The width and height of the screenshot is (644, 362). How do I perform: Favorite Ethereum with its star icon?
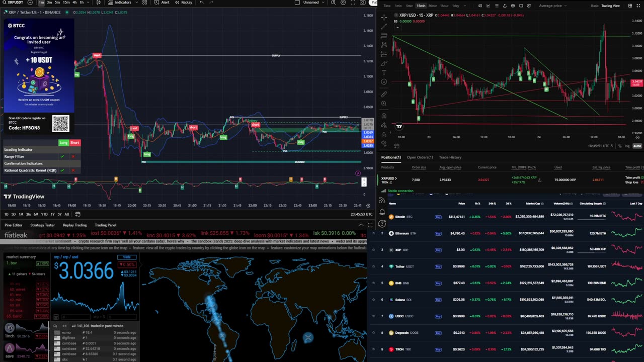(373, 233)
